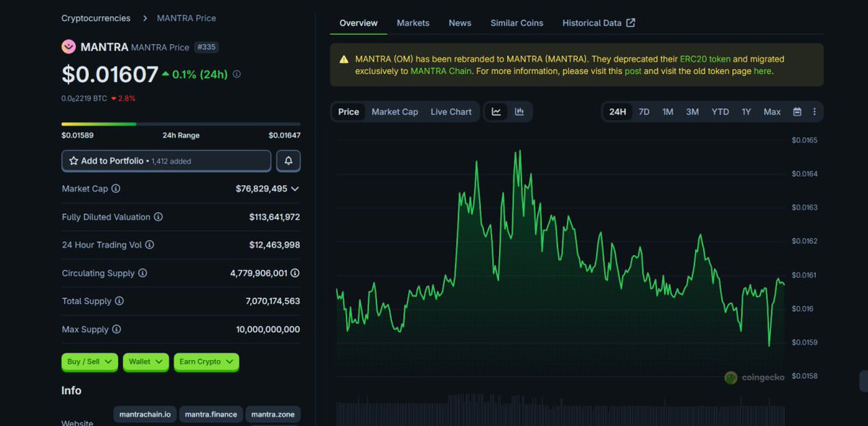
Task: Select the Price chart toggle
Action: click(349, 111)
